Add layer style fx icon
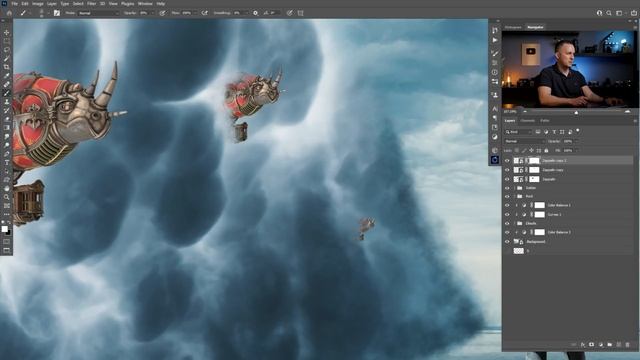 click(583, 344)
